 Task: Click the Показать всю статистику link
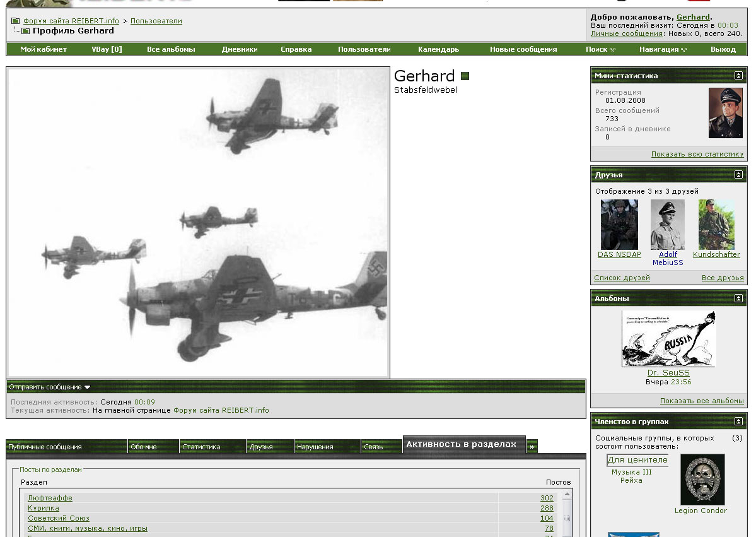click(697, 154)
